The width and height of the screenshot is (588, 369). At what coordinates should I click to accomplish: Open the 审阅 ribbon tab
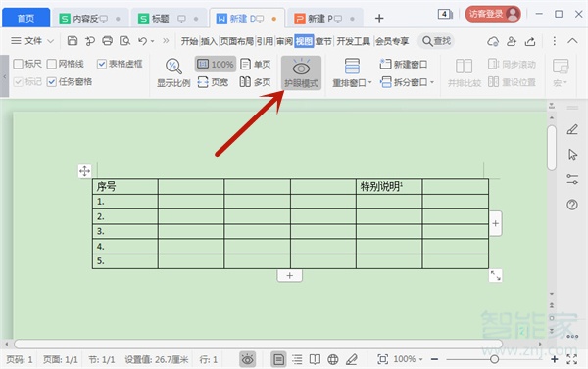coord(284,41)
